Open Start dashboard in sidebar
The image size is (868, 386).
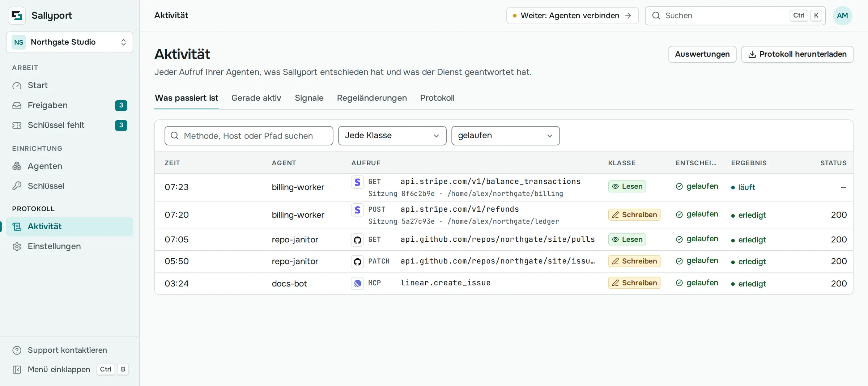[69, 85]
